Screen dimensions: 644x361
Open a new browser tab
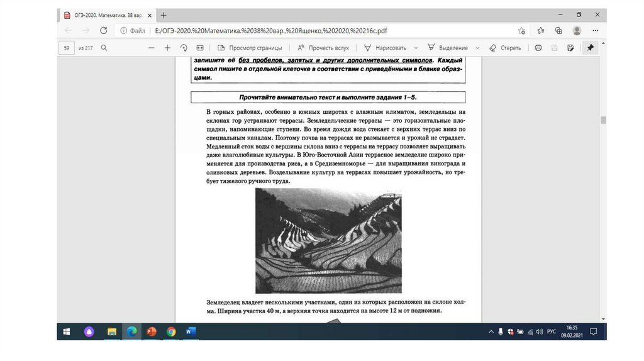click(x=164, y=16)
